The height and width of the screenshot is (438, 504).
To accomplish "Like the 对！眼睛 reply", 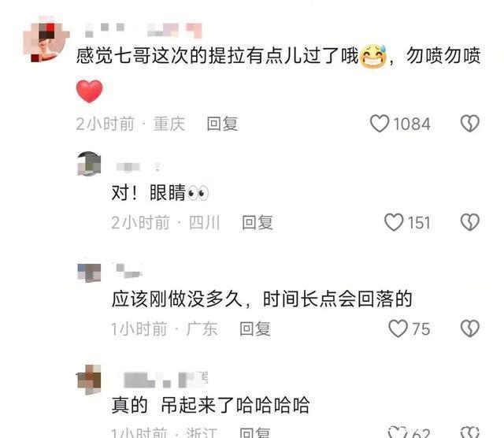I will (x=394, y=222).
